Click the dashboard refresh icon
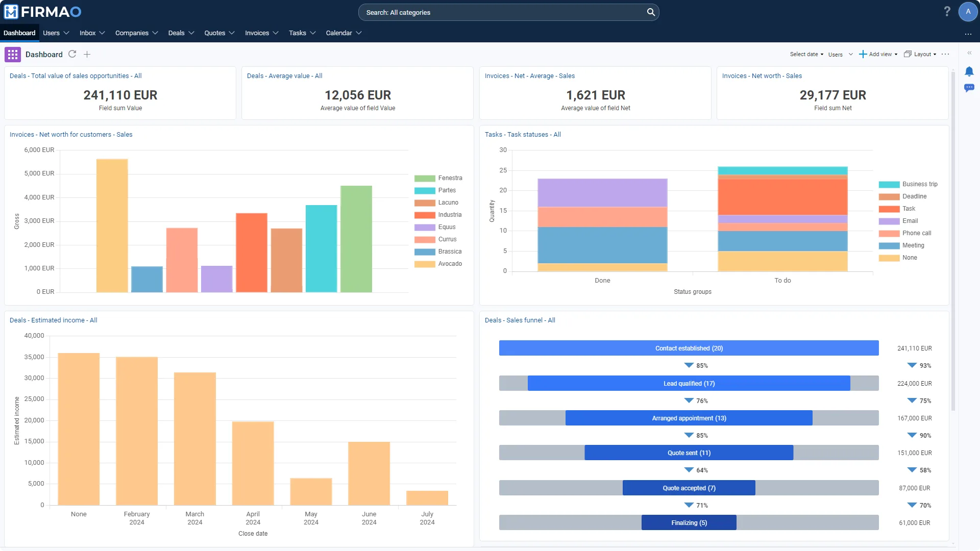This screenshot has width=980, height=551. pos(72,54)
